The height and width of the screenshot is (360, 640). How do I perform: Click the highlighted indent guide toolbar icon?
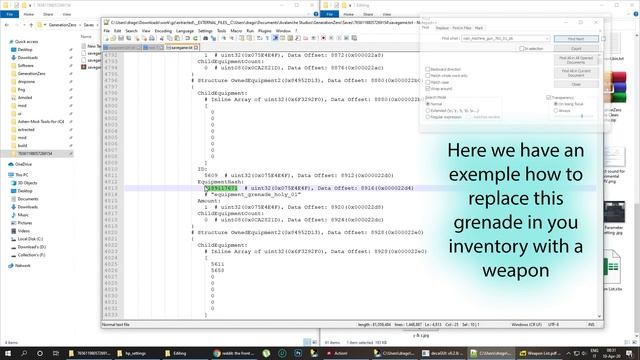(275, 38)
